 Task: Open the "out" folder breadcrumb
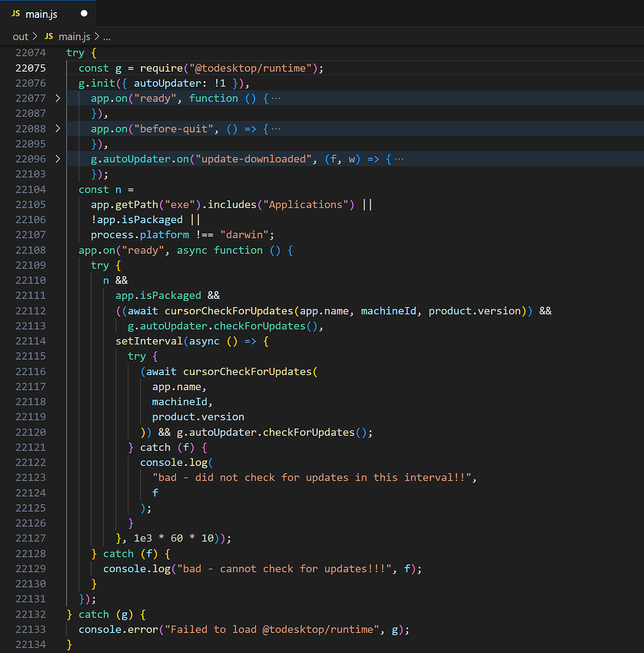tap(20, 36)
